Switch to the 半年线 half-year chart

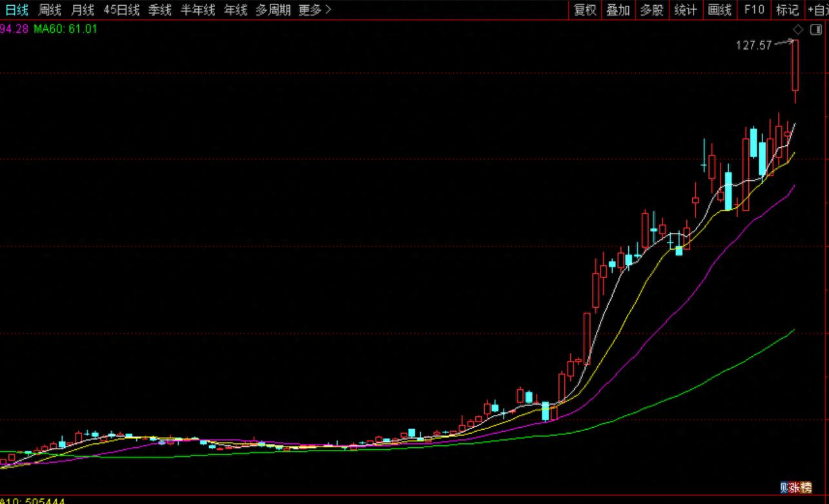tap(198, 10)
